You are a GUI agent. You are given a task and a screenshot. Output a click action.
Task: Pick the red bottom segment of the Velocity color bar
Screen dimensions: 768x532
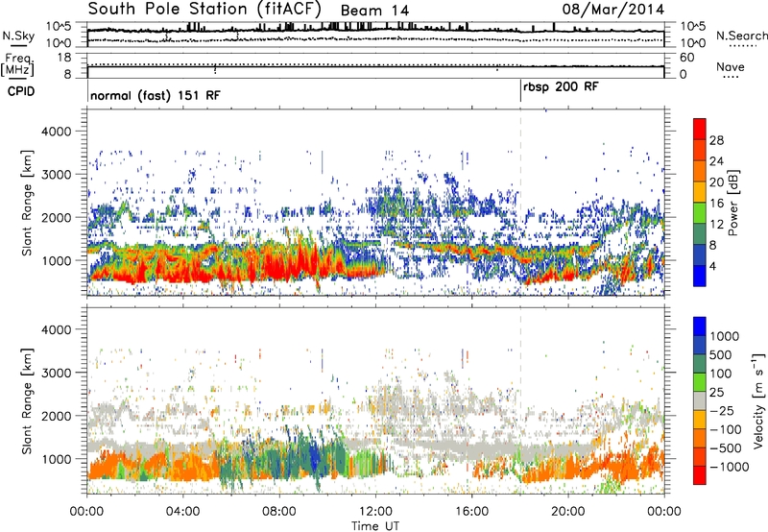point(700,475)
